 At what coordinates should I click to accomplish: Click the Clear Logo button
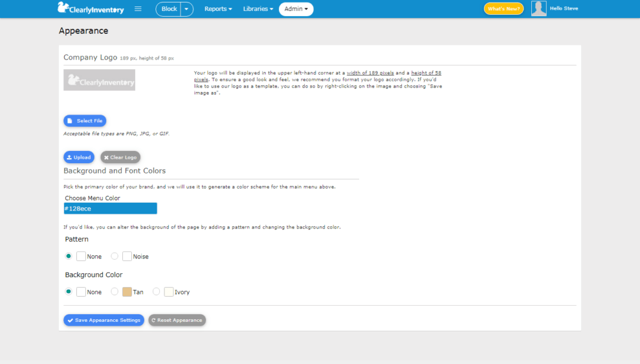(120, 157)
